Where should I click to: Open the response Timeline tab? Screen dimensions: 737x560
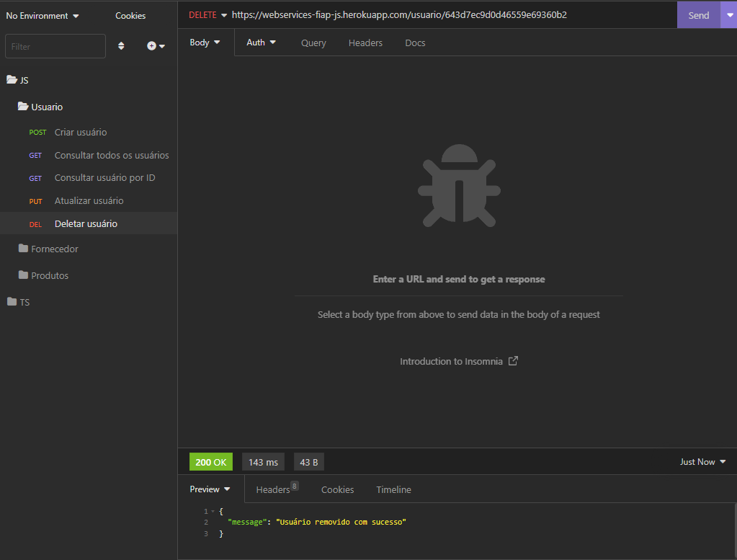pos(393,489)
